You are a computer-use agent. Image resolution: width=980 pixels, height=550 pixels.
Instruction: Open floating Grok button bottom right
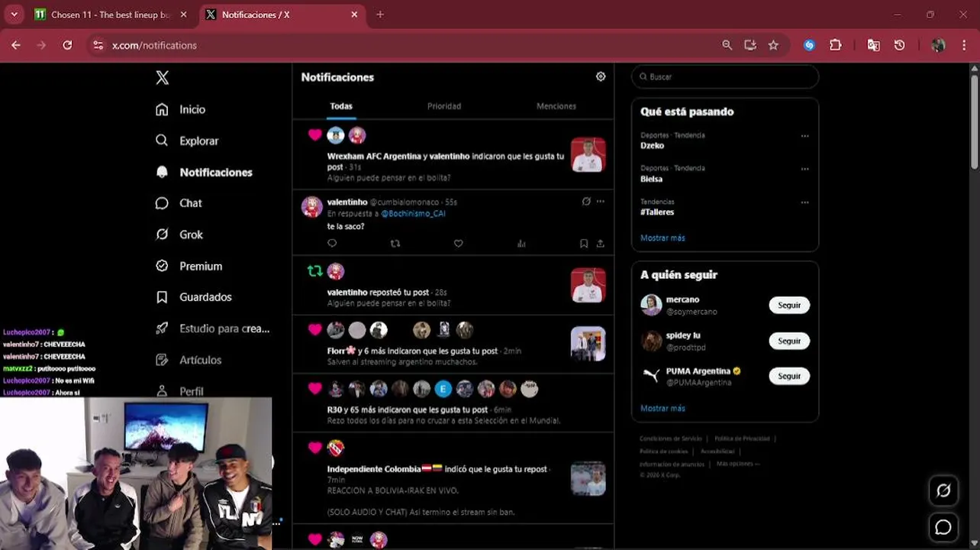(x=943, y=491)
